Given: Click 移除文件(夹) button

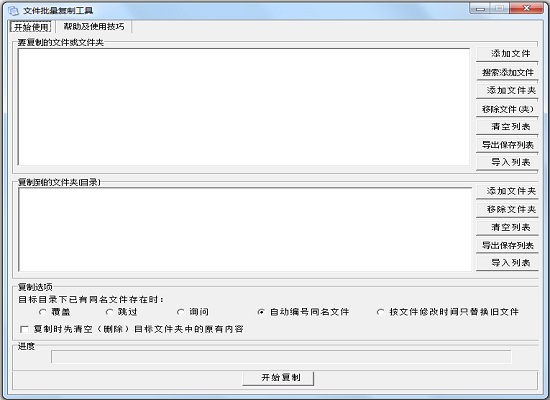Looking at the screenshot, I should [507, 109].
